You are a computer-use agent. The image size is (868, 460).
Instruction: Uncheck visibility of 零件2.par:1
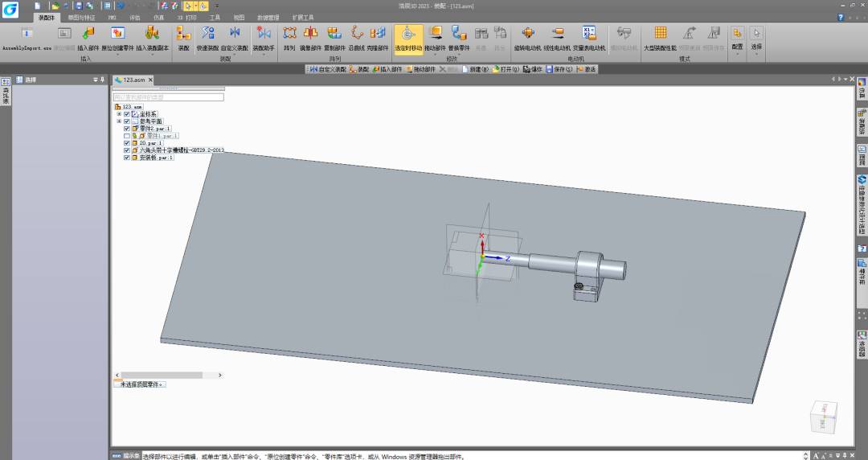coord(127,129)
